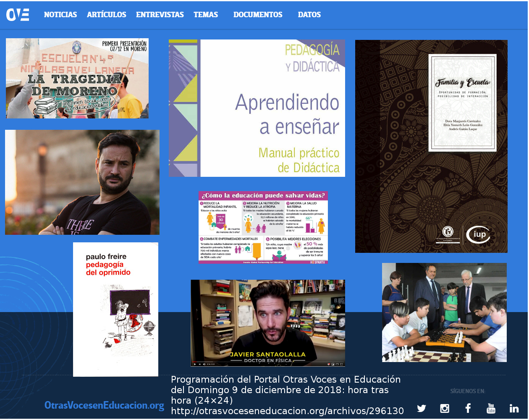Open the Noticias menu item
Viewport: 529px width, 420px height.
click(x=60, y=15)
